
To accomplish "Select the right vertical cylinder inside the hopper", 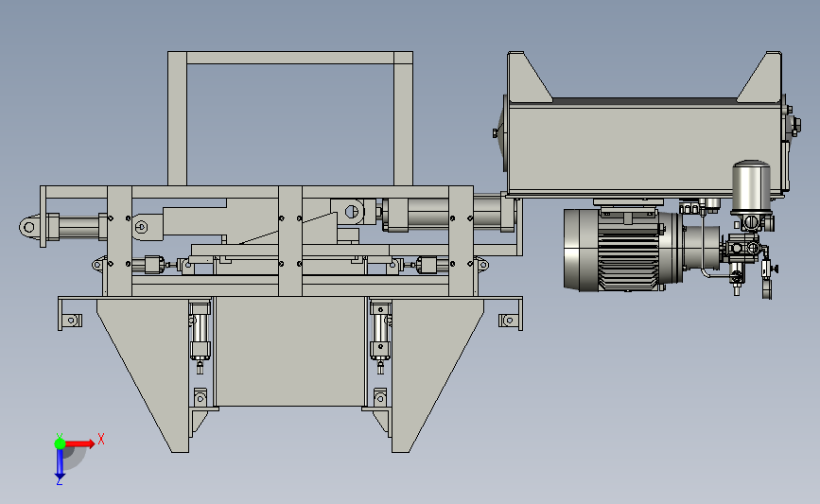I will 381,333.
